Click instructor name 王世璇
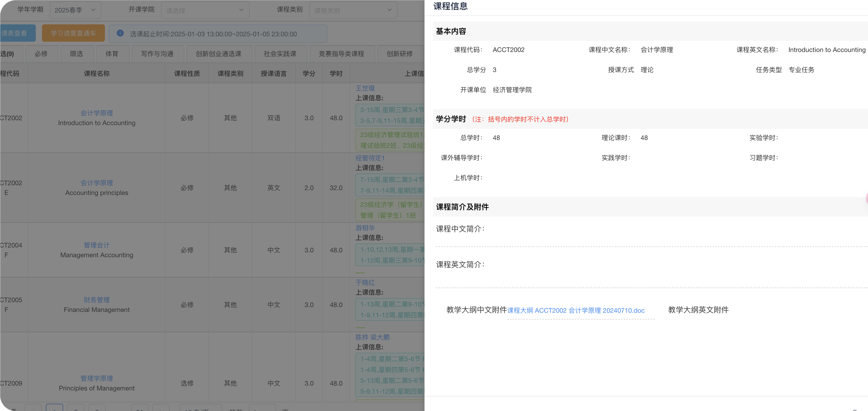Viewport: 868px width, 411px height. [365, 88]
